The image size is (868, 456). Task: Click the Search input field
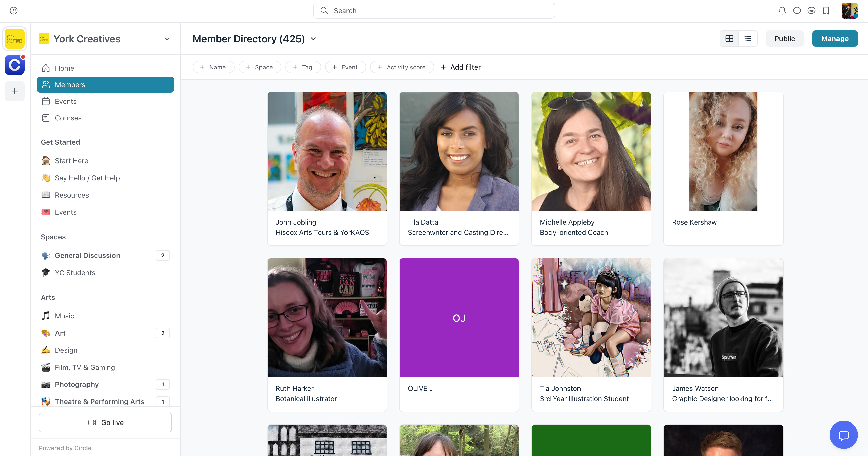(x=434, y=11)
